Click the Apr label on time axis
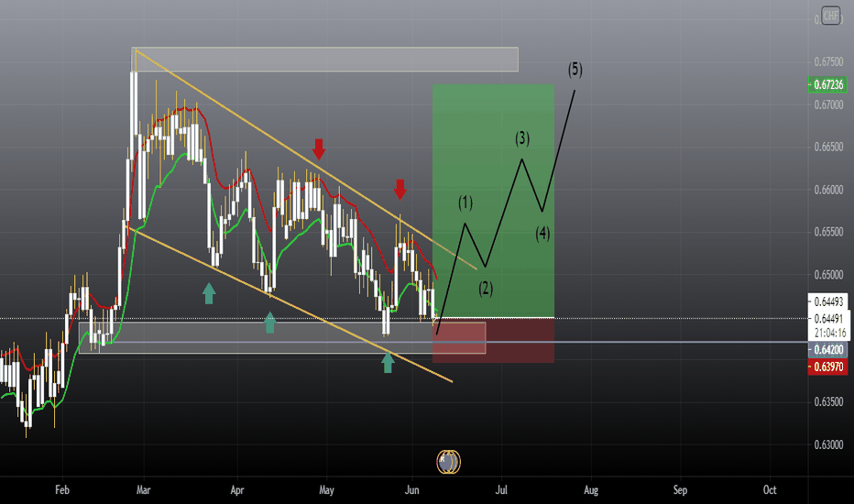The width and height of the screenshot is (854, 504). pos(237,490)
